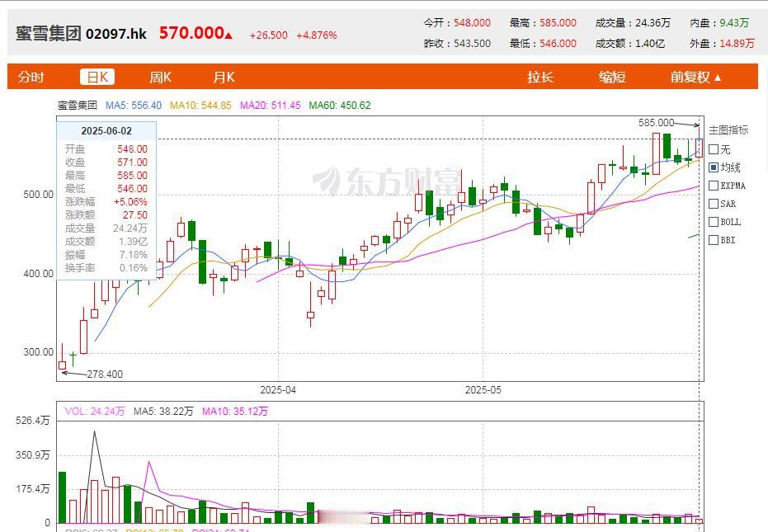Screen dimensions: 768x532
Task: Enable the BBI indicator checkbox
Action: coord(714,240)
